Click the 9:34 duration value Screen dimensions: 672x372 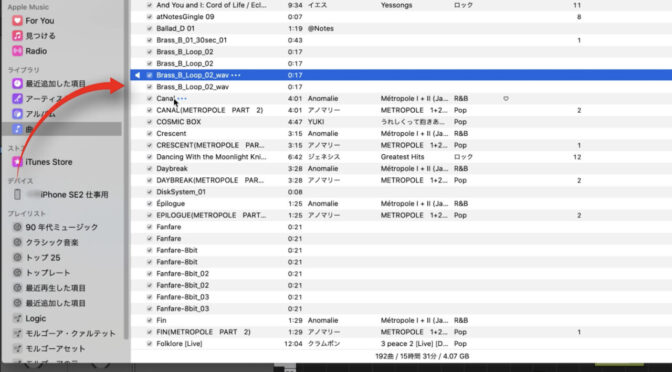(x=295, y=5)
